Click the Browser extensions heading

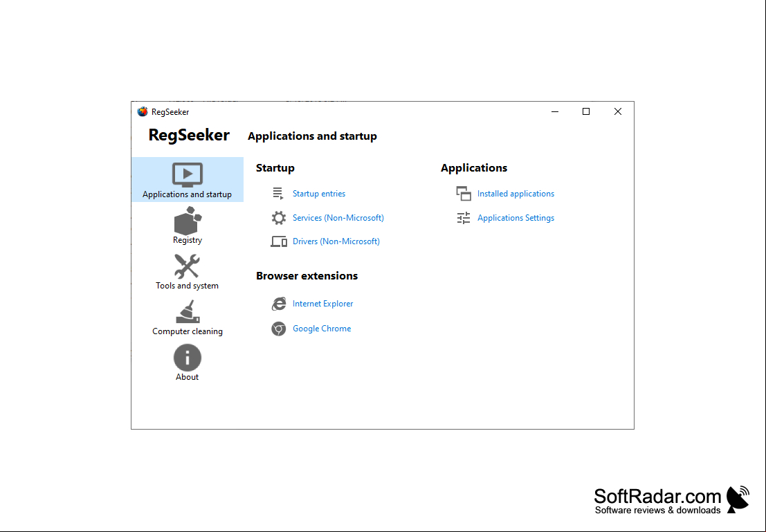point(307,276)
